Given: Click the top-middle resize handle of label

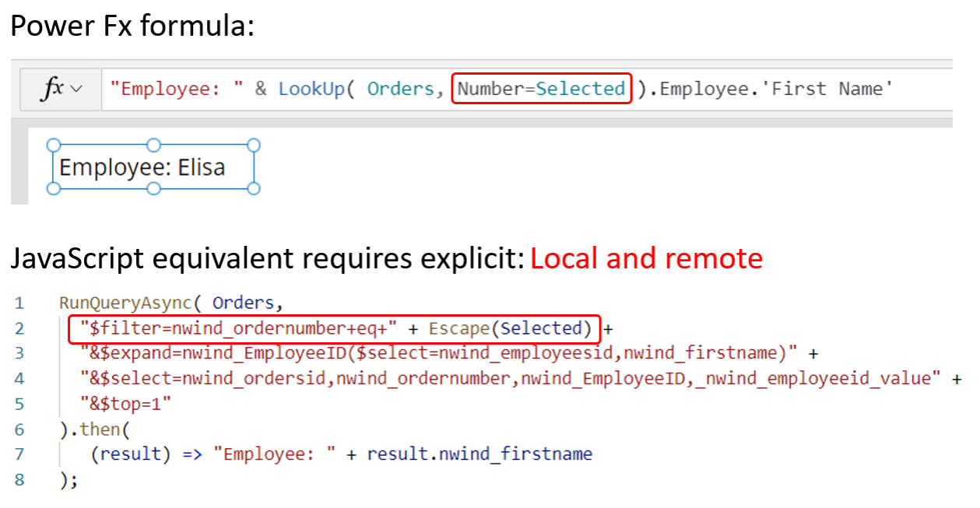Looking at the screenshot, I should coord(153,145).
